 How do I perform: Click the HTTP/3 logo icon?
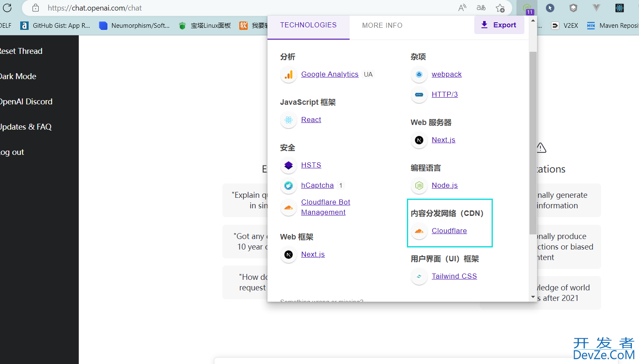[x=419, y=95]
